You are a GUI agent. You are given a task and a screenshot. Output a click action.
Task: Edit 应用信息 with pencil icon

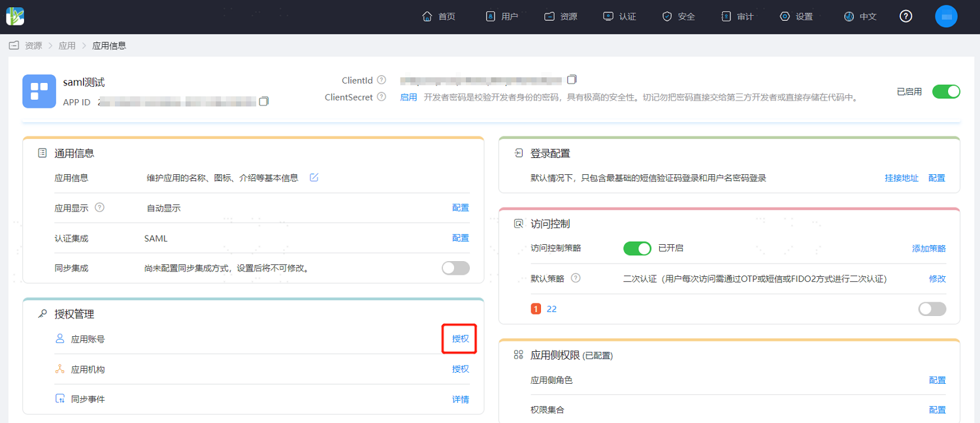(x=314, y=178)
